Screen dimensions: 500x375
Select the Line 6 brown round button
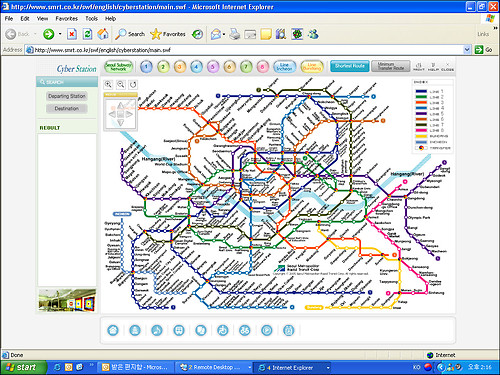229,67
